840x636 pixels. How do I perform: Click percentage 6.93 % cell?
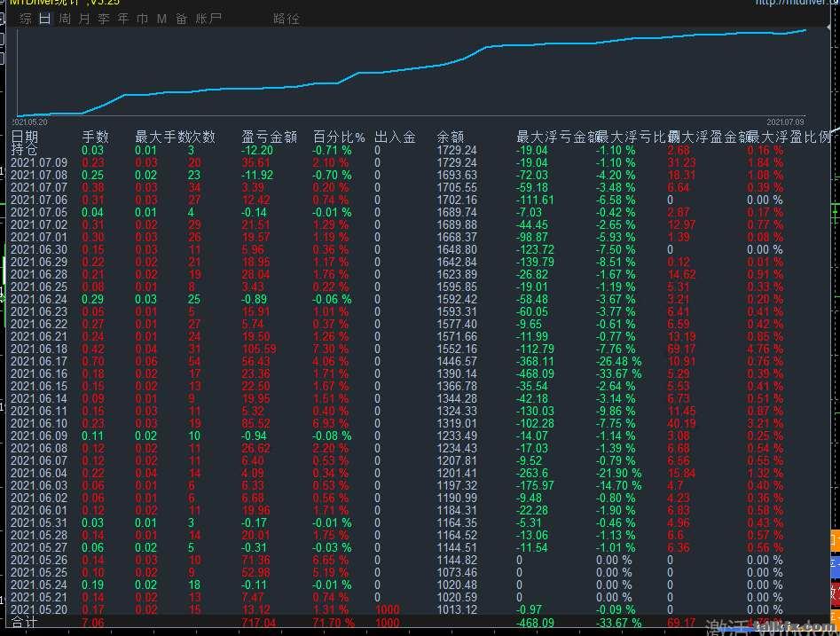331,423
